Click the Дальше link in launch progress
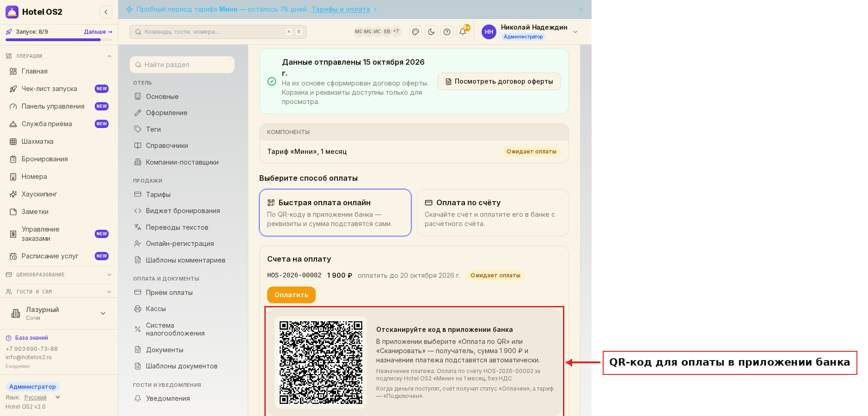 (x=98, y=32)
